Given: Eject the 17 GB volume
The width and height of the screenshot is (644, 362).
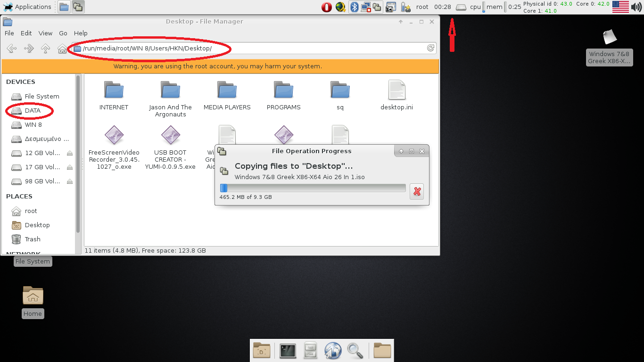Looking at the screenshot, I should [x=70, y=167].
